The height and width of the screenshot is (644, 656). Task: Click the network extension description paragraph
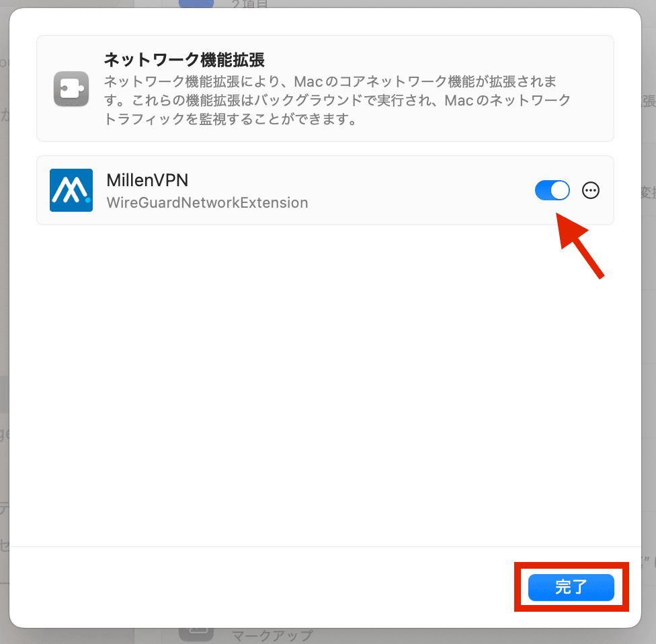coord(337,100)
